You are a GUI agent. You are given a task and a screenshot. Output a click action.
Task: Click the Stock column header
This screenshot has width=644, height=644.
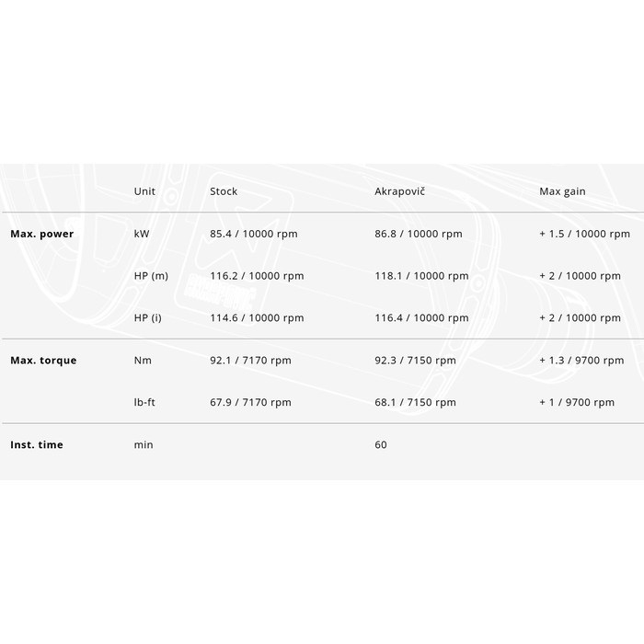(x=224, y=191)
